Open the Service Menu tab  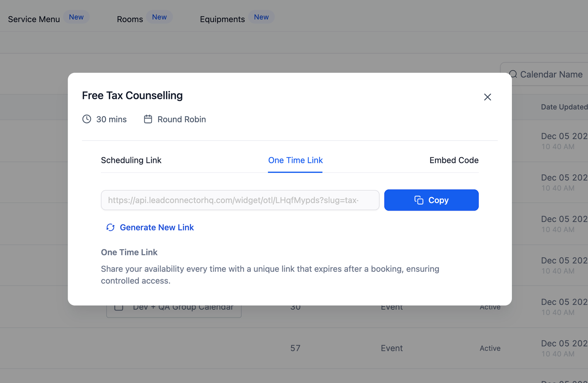click(34, 19)
